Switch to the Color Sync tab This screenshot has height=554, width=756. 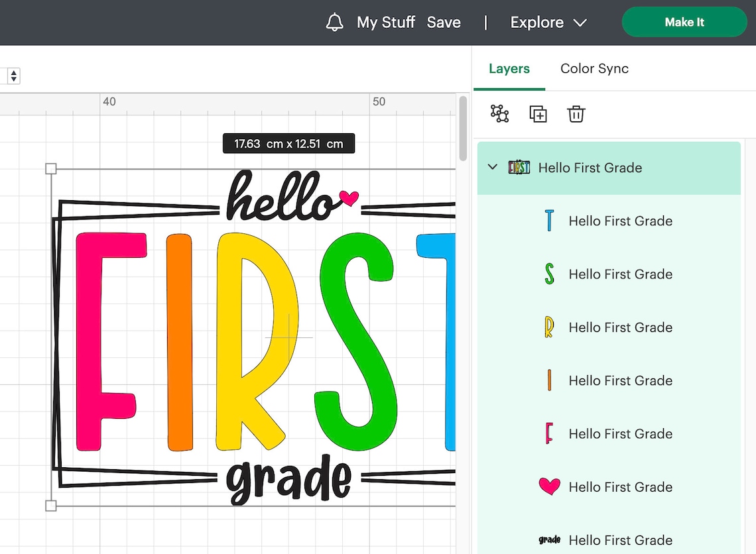594,68
